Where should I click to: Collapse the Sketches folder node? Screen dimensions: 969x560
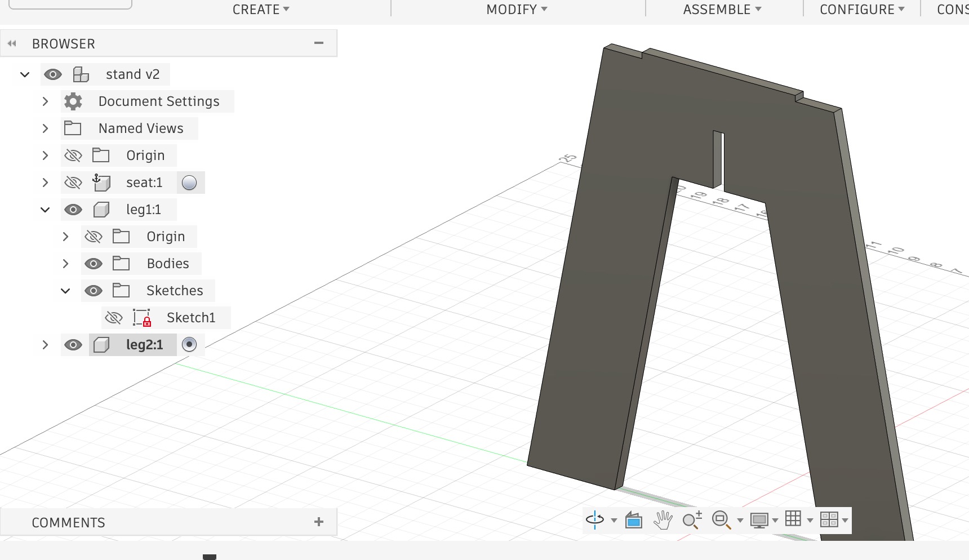pyautogui.click(x=65, y=291)
